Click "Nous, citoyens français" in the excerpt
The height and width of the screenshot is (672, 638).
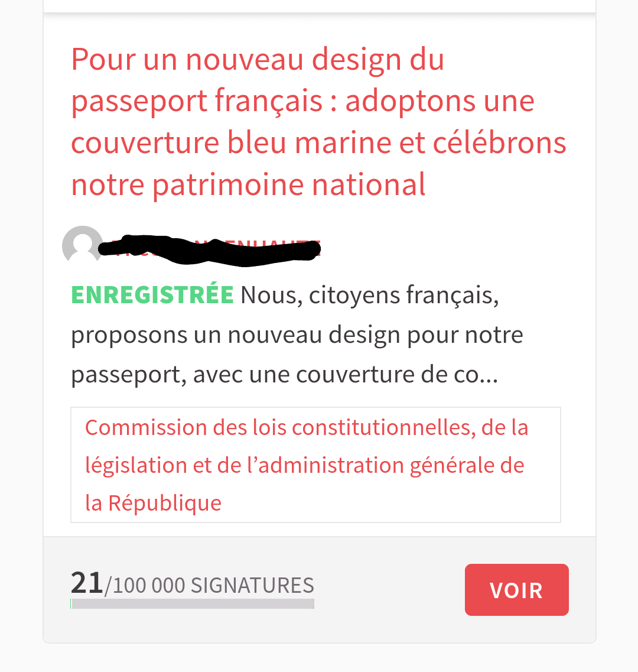pos(369,295)
